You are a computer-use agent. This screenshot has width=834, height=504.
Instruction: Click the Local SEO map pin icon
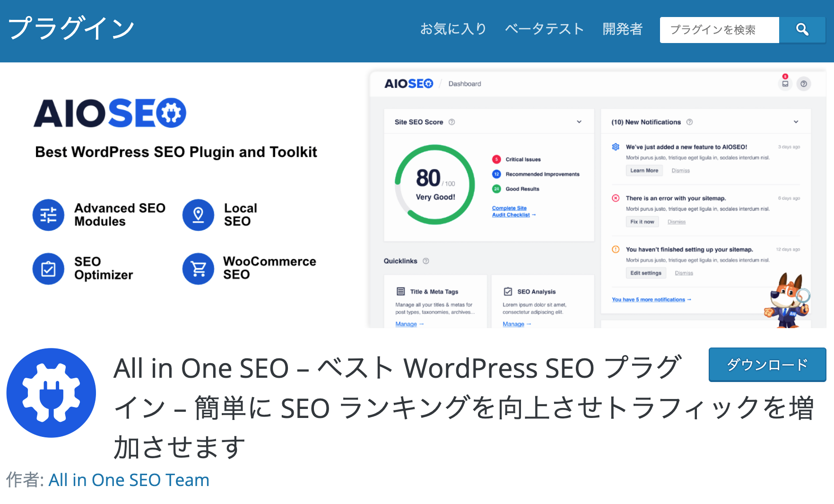coord(198,215)
